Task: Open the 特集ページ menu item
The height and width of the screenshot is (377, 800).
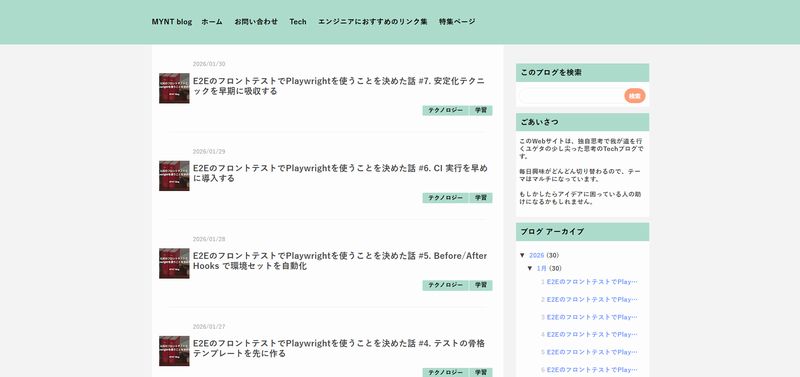Action: pyautogui.click(x=457, y=21)
